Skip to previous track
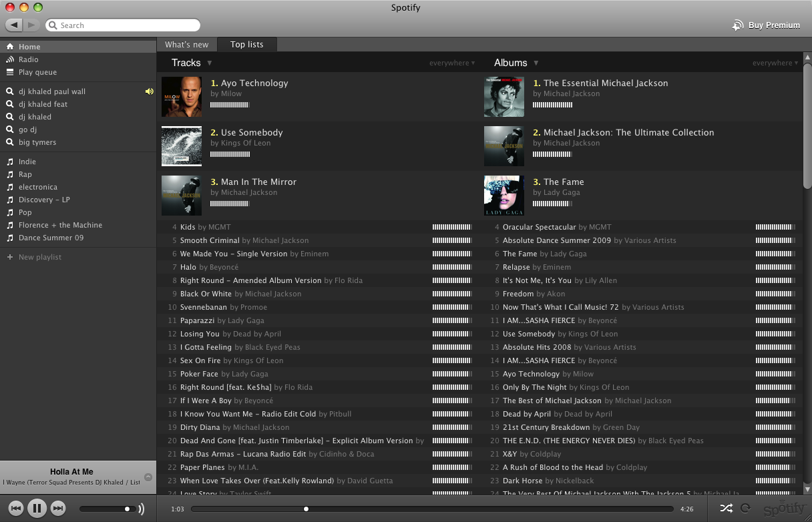The image size is (812, 522). pyautogui.click(x=17, y=509)
